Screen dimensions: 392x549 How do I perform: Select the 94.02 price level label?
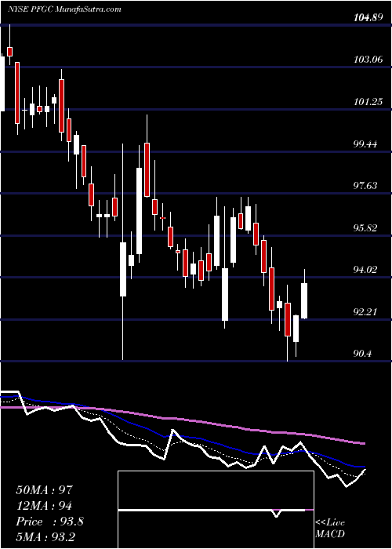365,270
